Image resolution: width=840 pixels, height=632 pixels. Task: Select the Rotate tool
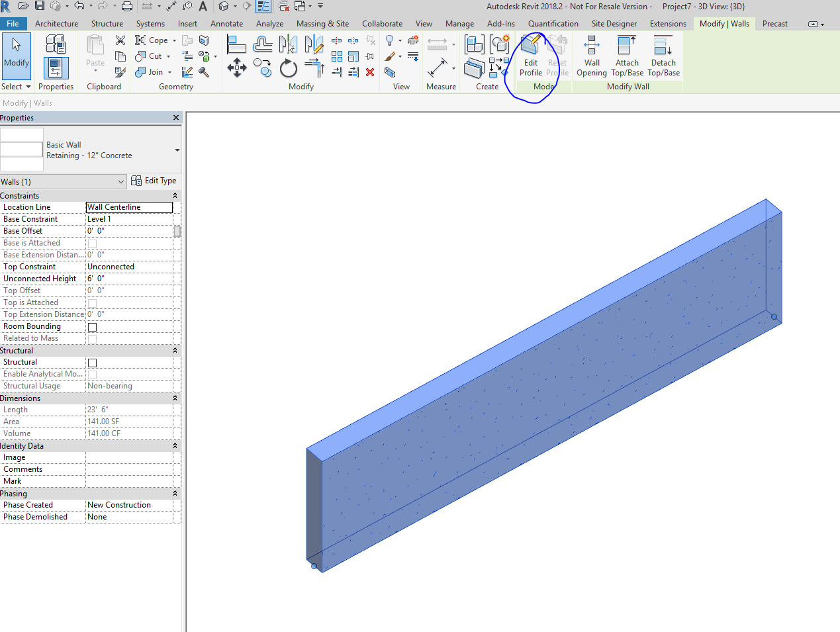click(x=288, y=68)
